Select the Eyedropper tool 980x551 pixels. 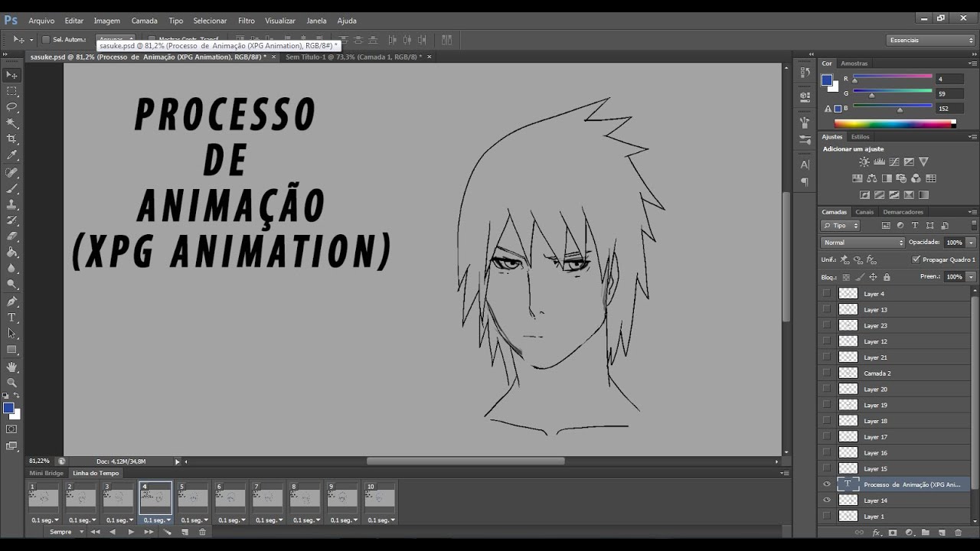tap(11, 155)
